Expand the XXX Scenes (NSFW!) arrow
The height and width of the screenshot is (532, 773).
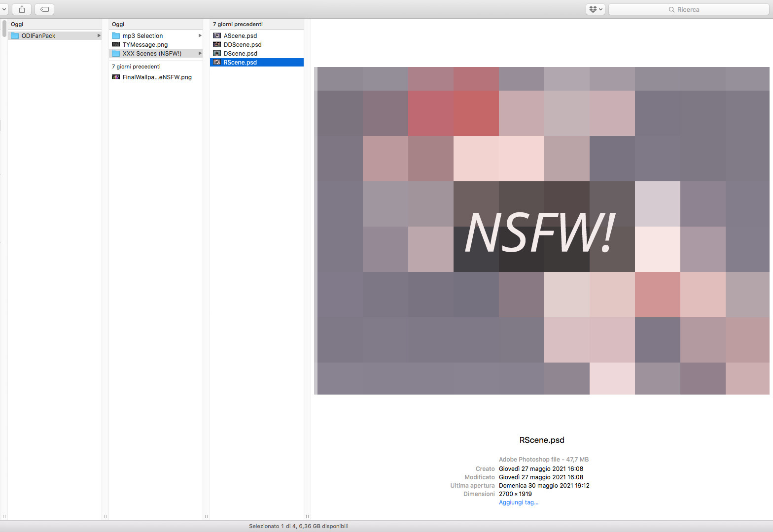(200, 53)
